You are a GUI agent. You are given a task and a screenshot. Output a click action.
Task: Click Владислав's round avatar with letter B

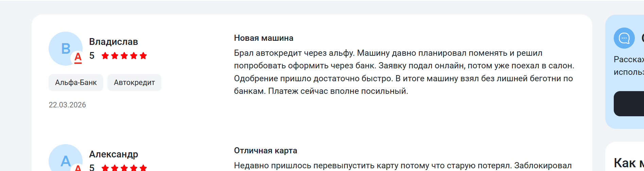pos(63,46)
